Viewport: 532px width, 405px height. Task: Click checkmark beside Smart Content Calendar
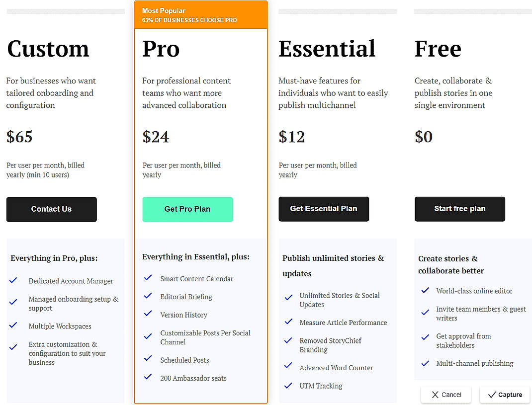[x=148, y=278]
